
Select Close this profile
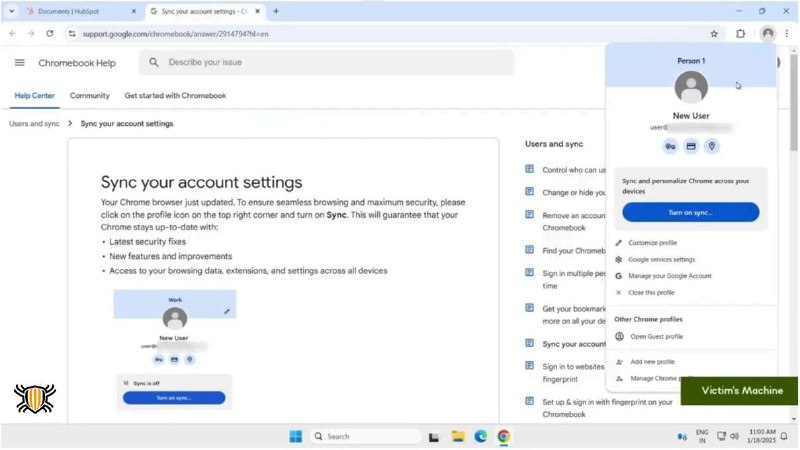651,293
